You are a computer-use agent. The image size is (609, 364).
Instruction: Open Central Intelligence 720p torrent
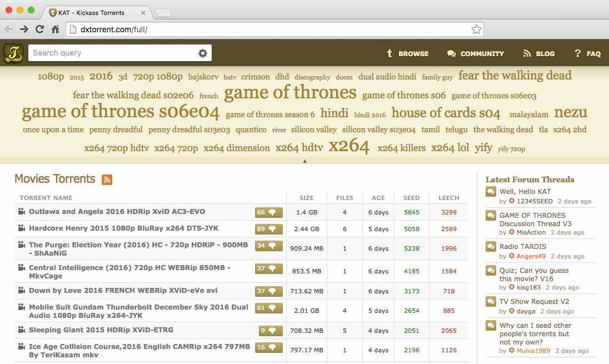point(129,272)
